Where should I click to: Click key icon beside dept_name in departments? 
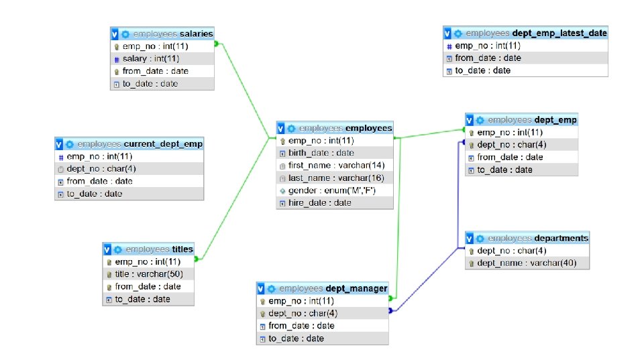(x=472, y=264)
